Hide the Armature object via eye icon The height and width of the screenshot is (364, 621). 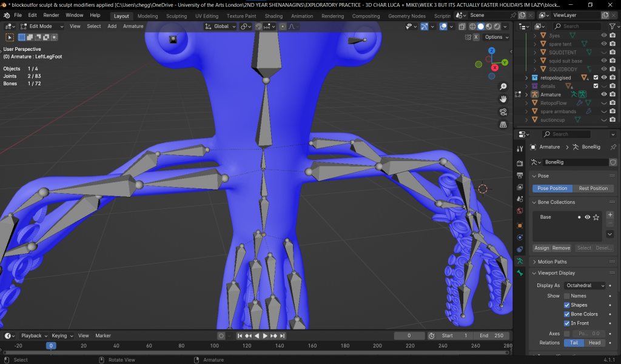pyautogui.click(x=604, y=94)
